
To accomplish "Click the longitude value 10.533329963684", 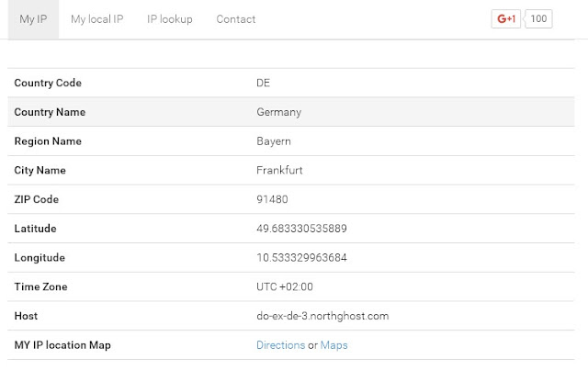I will coord(301,258).
